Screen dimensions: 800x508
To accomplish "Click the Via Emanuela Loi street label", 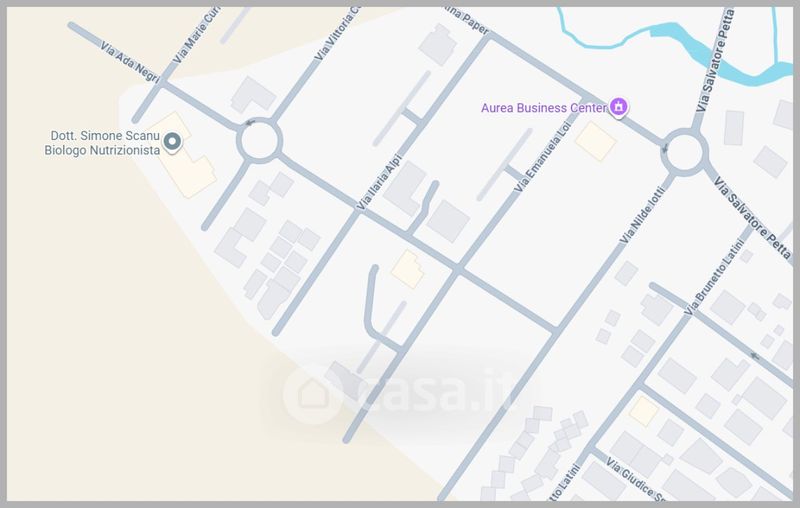I will pyautogui.click(x=542, y=157).
